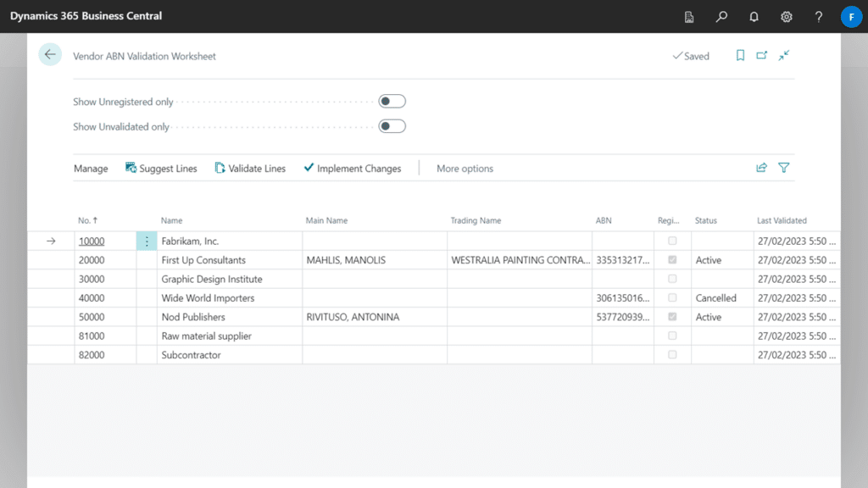The image size is (868, 488).
Task: Open row options for vendor 10000
Action: pyautogui.click(x=147, y=241)
